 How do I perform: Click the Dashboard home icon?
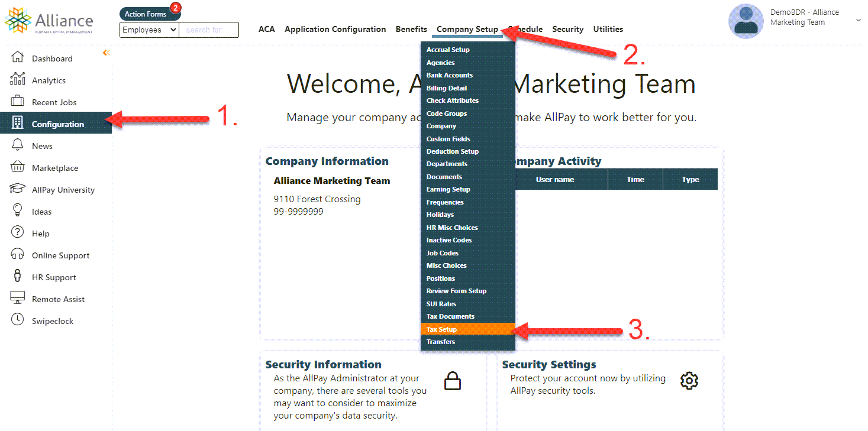tap(18, 57)
